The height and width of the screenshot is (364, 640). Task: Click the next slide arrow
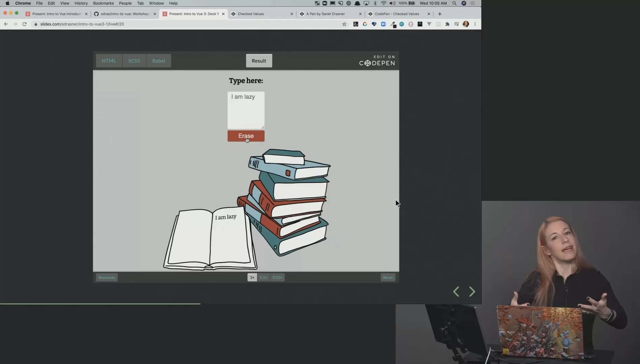[x=472, y=292]
